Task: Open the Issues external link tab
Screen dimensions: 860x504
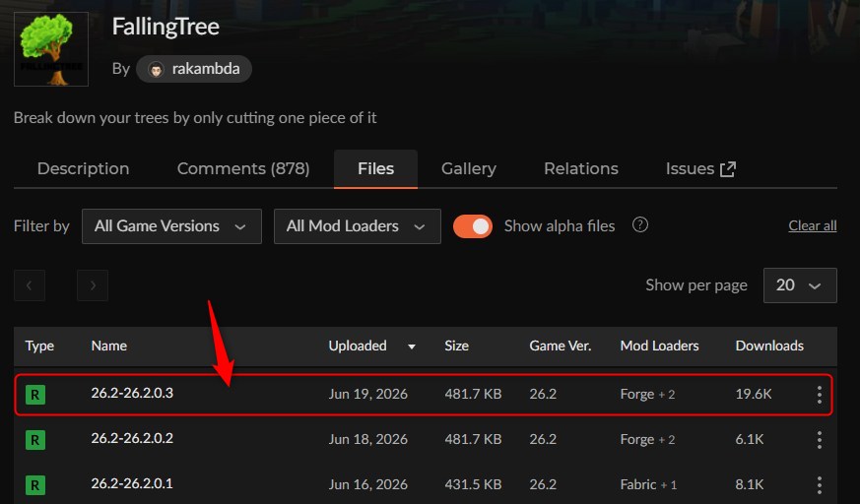Action: point(700,168)
